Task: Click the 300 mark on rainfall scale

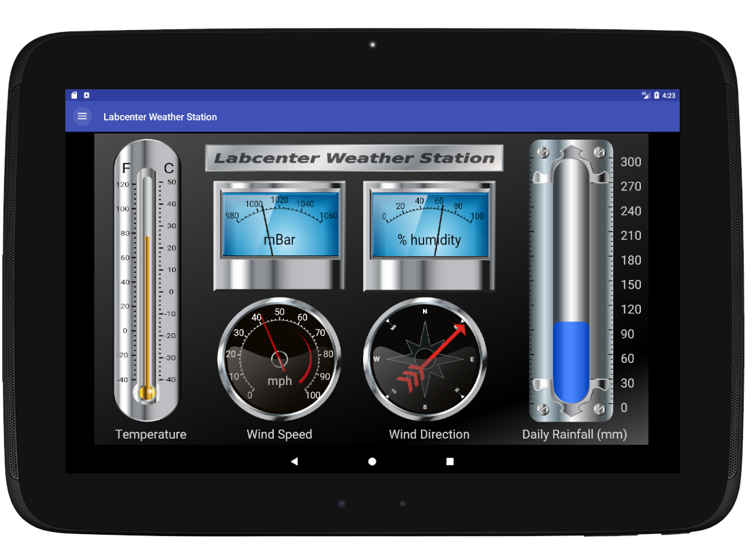Action: [x=631, y=162]
